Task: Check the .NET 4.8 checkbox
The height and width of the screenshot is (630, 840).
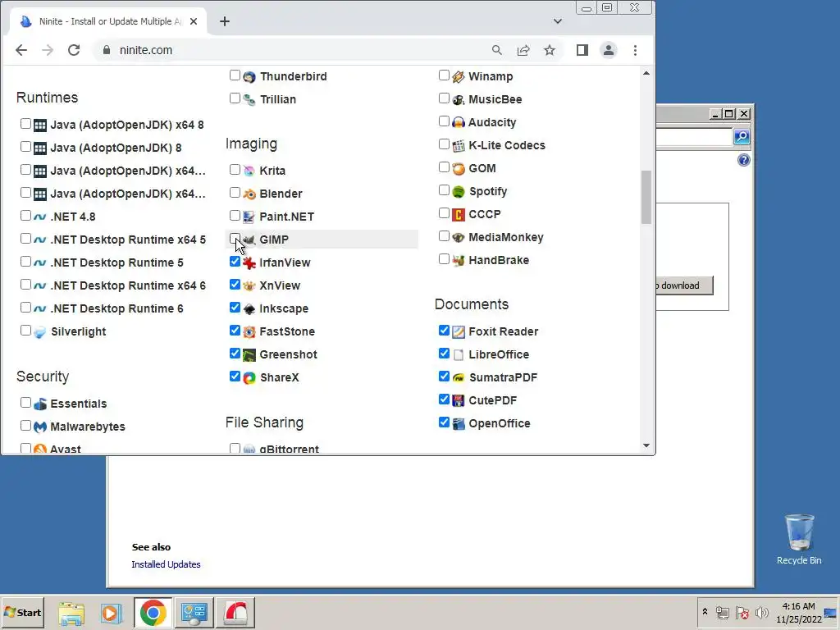Action: pyautogui.click(x=25, y=216)
